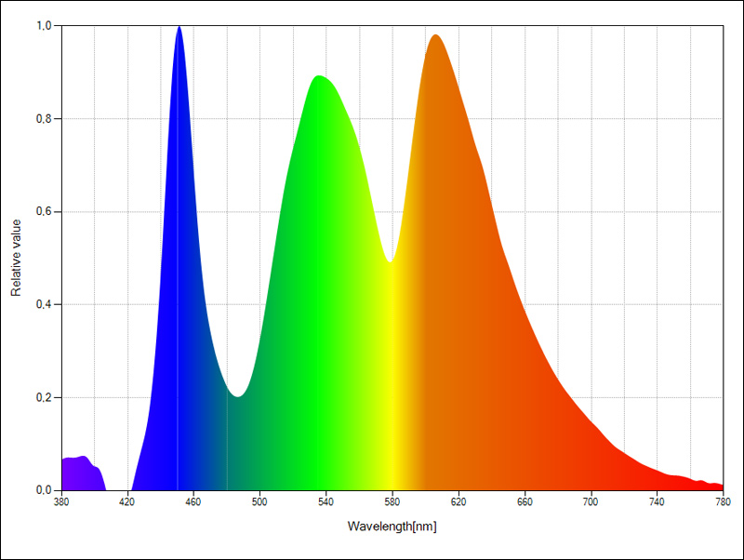Click the 0.4 tick label
The image size is (744, 560).
click(x=44, y=304)
